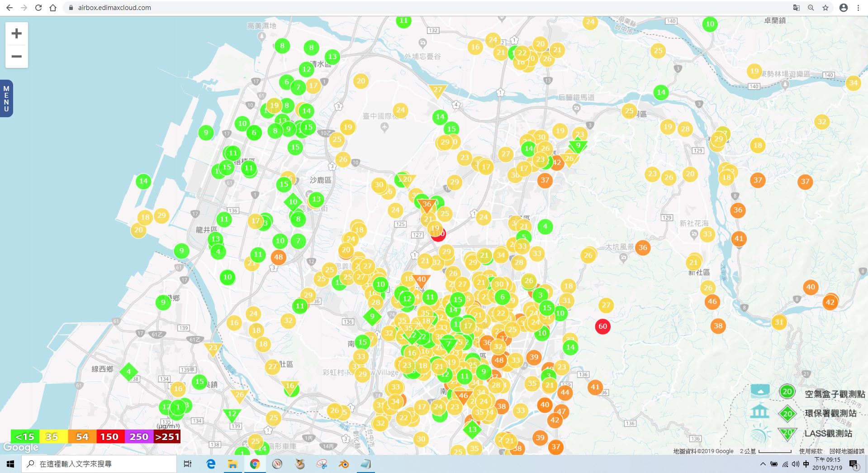Open the yellow triangle 23 LASS marker

[x=213, y=349]
